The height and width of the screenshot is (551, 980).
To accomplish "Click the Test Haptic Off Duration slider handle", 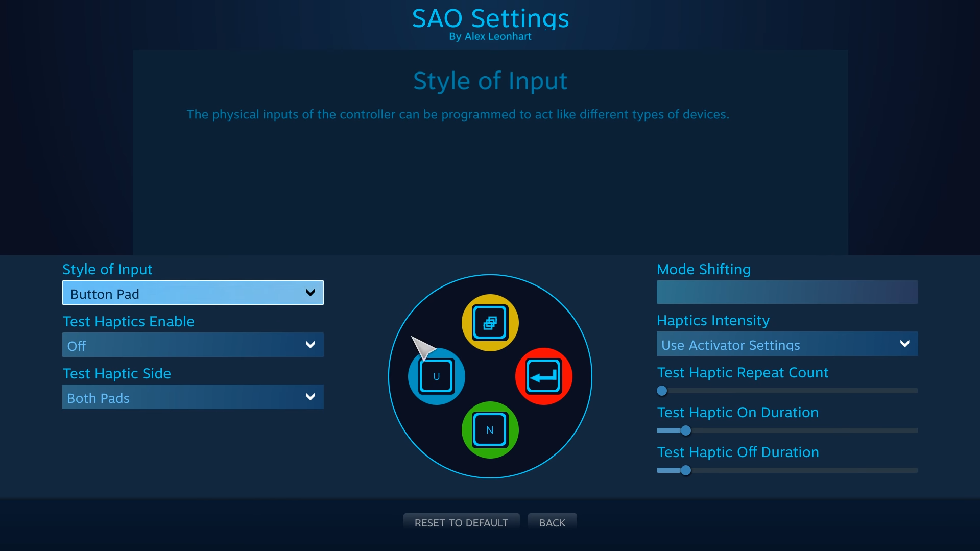I will [x=686, y=470].
